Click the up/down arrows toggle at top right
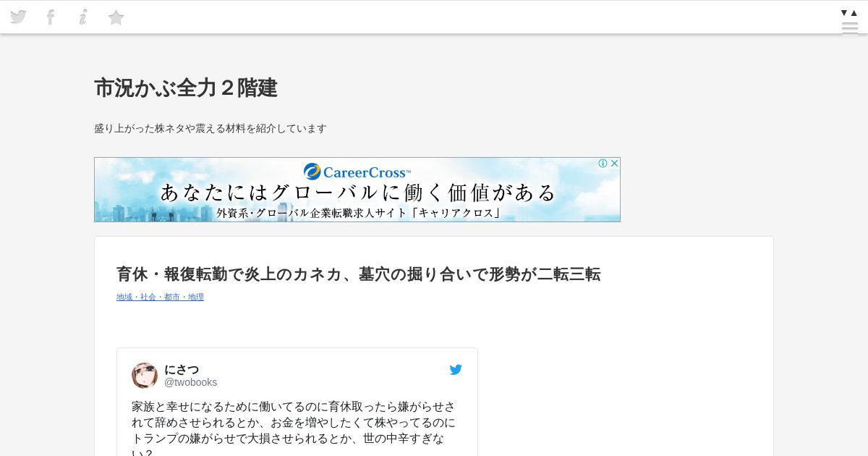 849,12
